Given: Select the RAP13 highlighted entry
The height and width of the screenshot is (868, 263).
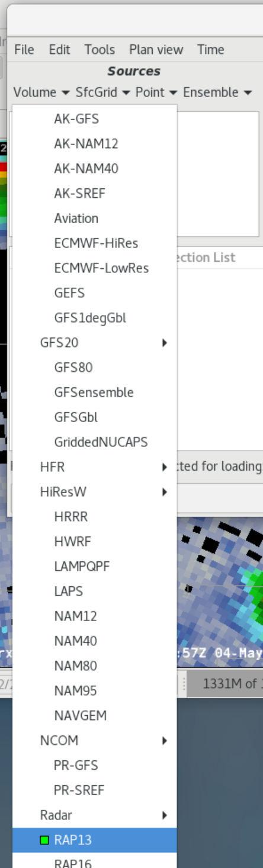Looking at the screenshot, I should pos(95,840).
